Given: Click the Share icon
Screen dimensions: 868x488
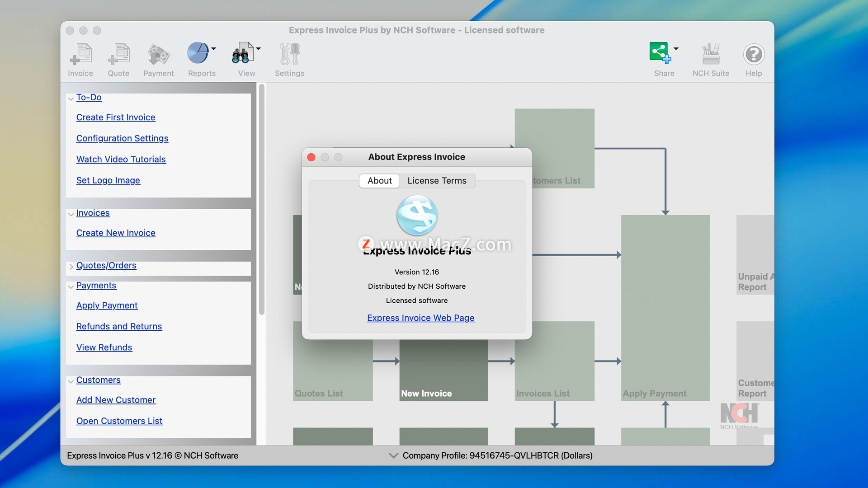Looking at the screenshot, I should [660, 52].
